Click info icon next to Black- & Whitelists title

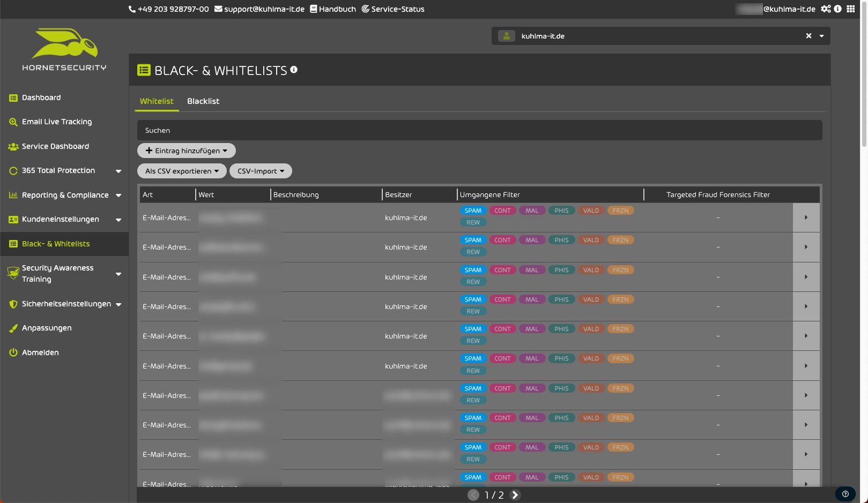click(x=294, y=70)
